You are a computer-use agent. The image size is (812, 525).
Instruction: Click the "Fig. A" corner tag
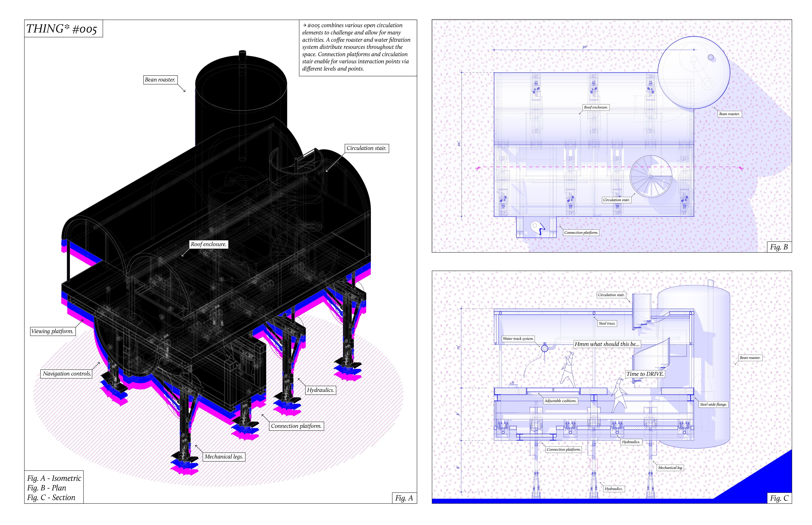point(404,498)
